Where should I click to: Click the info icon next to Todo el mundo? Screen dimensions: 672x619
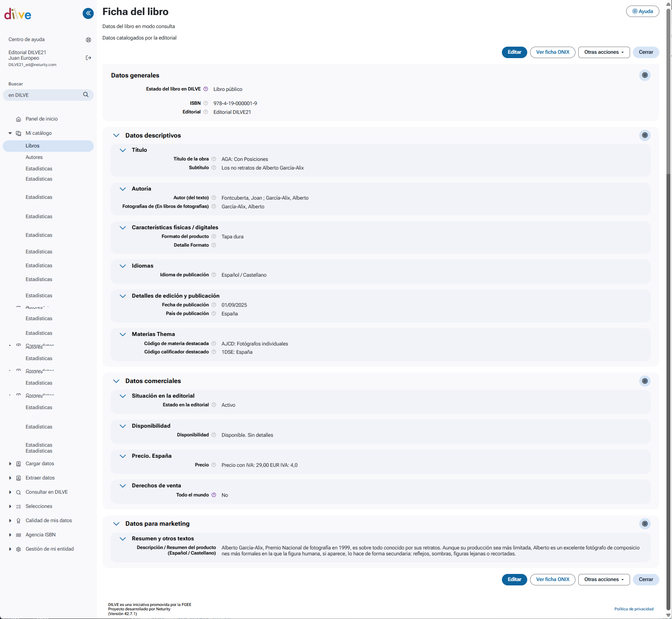[x=214, y=495]
